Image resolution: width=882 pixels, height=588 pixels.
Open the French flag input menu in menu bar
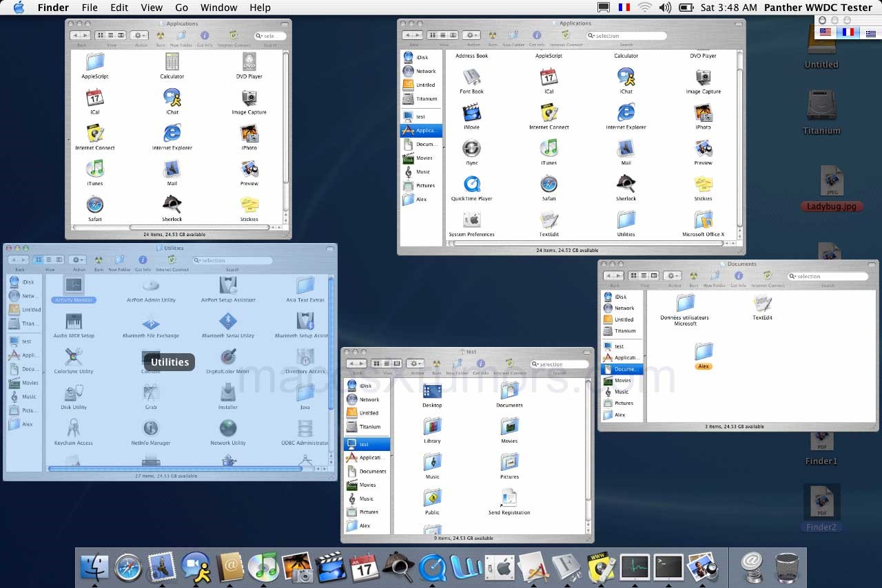[x=624, y=8]
